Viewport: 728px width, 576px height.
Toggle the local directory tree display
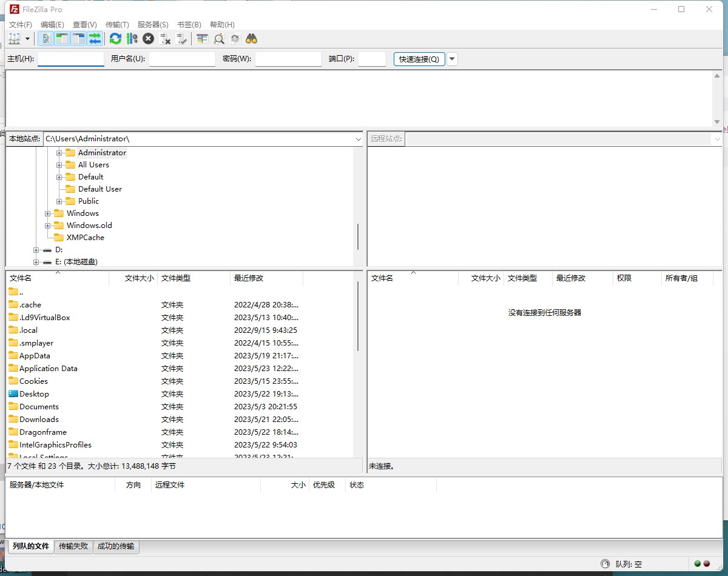(62, 39)
